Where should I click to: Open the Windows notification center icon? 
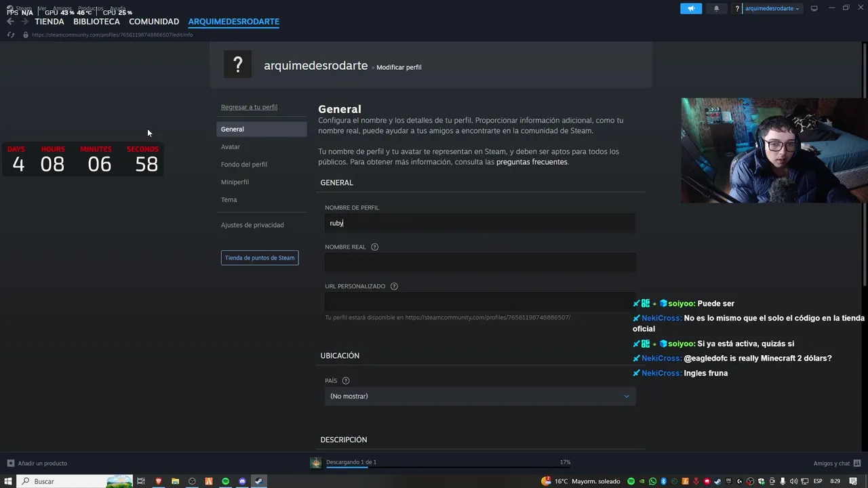click(x=853, y=481)
